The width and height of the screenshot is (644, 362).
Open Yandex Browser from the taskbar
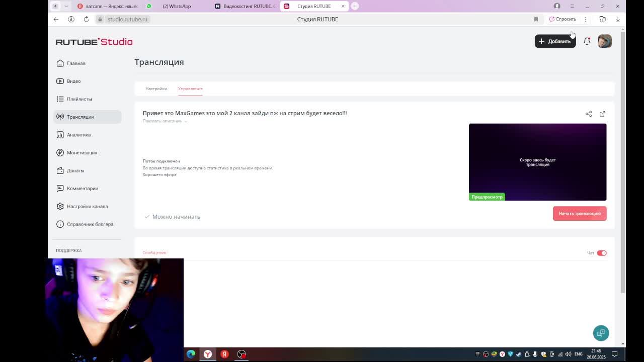coord(208,354)
